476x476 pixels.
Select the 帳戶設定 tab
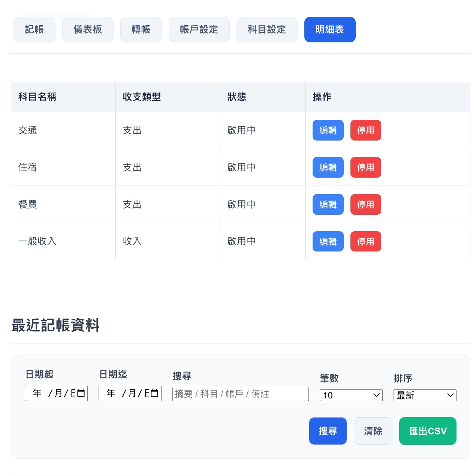click(199, 30)
